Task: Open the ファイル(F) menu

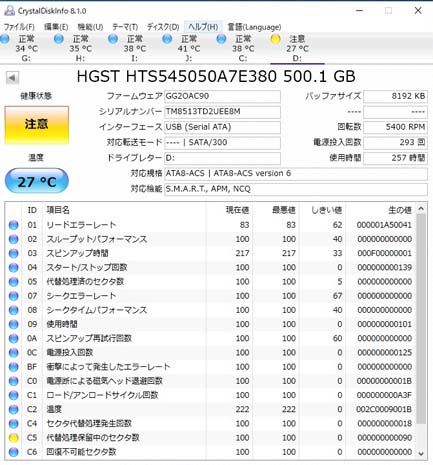Action: 19,27
